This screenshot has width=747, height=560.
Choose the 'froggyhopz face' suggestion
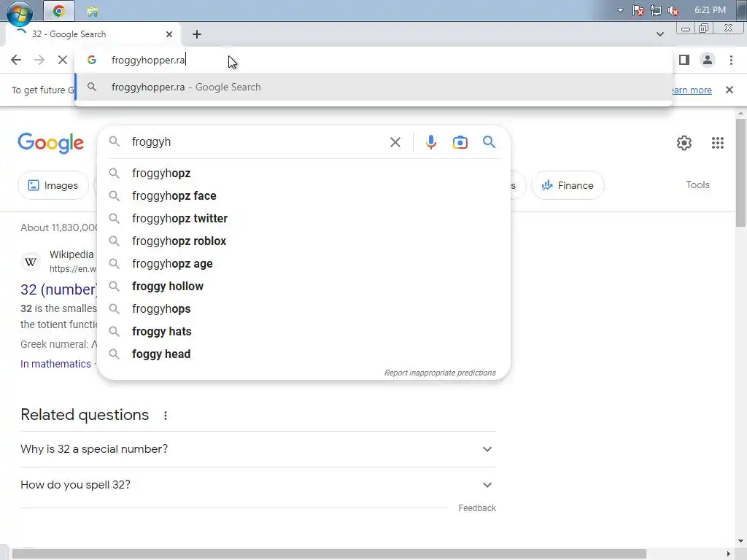(x=304, y=195)
